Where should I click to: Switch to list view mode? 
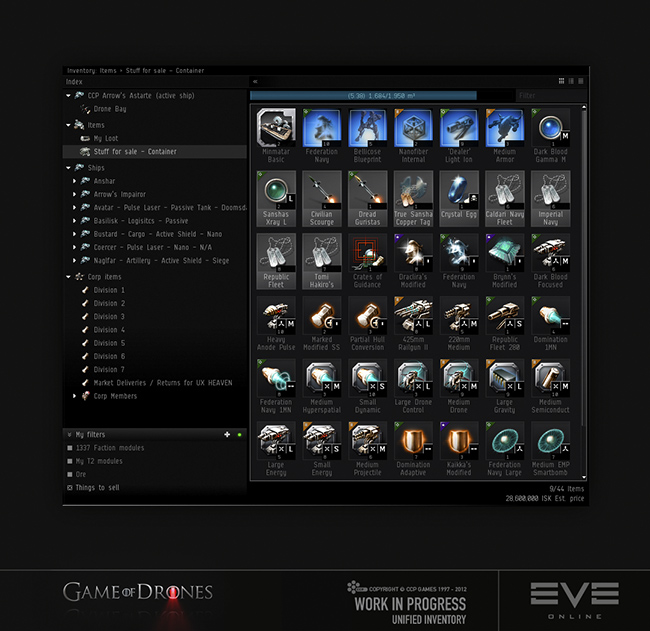(x=580, y=81)
